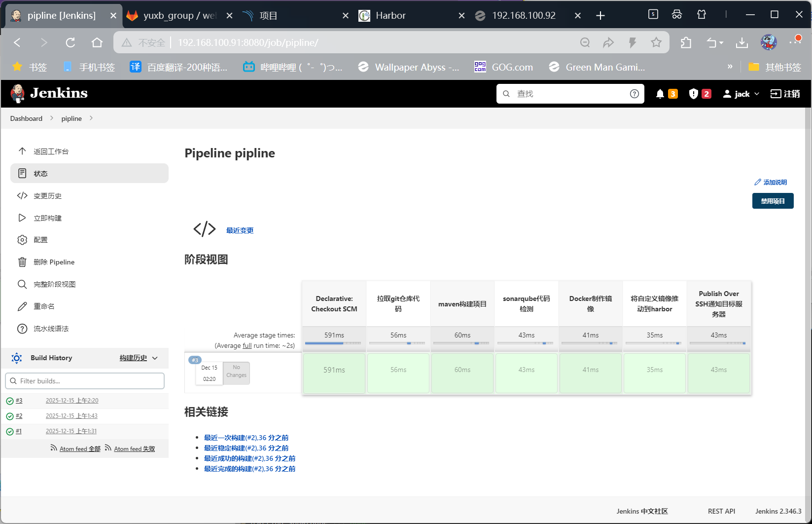Click the 禁用项目 button
The image size is (812, 524).
773,201
